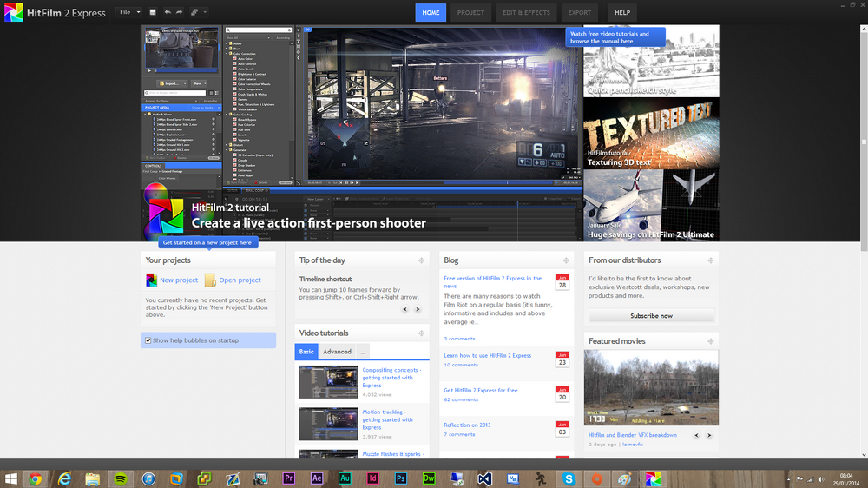Click the HitFilm 2 Express logo icon
This screenshot has width=868, height=488.
pos(13,12)
